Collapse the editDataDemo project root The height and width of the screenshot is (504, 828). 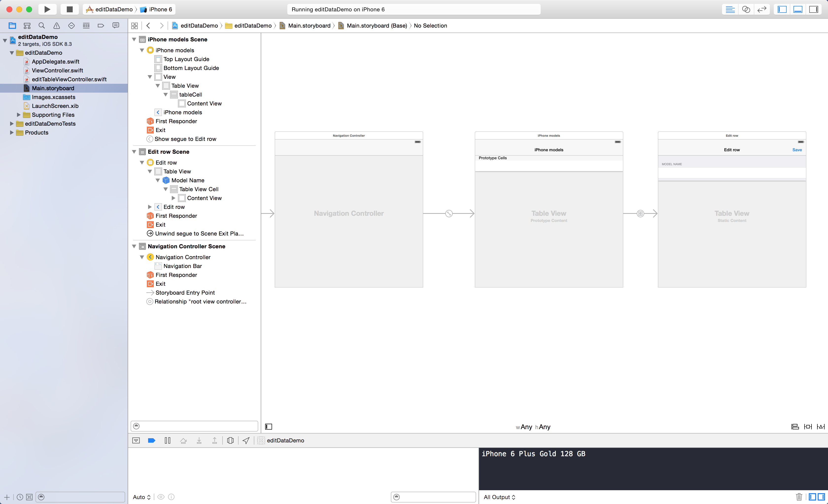[x=5, y=40]
